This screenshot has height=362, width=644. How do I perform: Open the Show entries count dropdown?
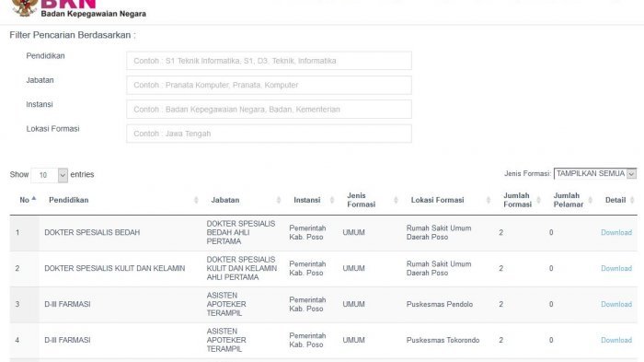pyautogui.click(x=50, y=175)
